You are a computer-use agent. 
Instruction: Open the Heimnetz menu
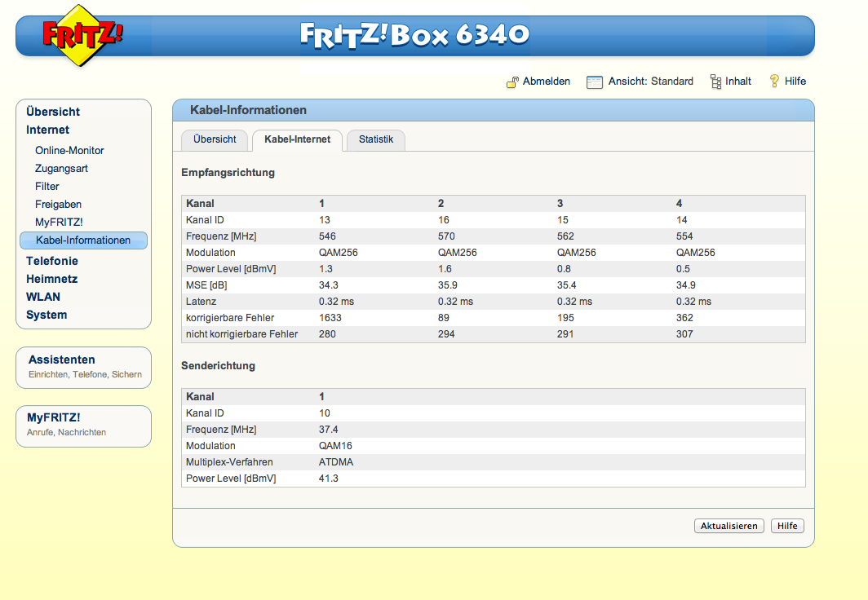click(52, 280)
